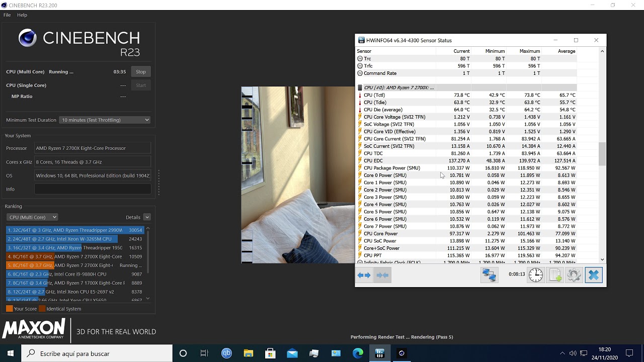This screenshot has width=644, height=362.
Task: Click Your Score orange legend swatch
Action: tap(10, 309)
